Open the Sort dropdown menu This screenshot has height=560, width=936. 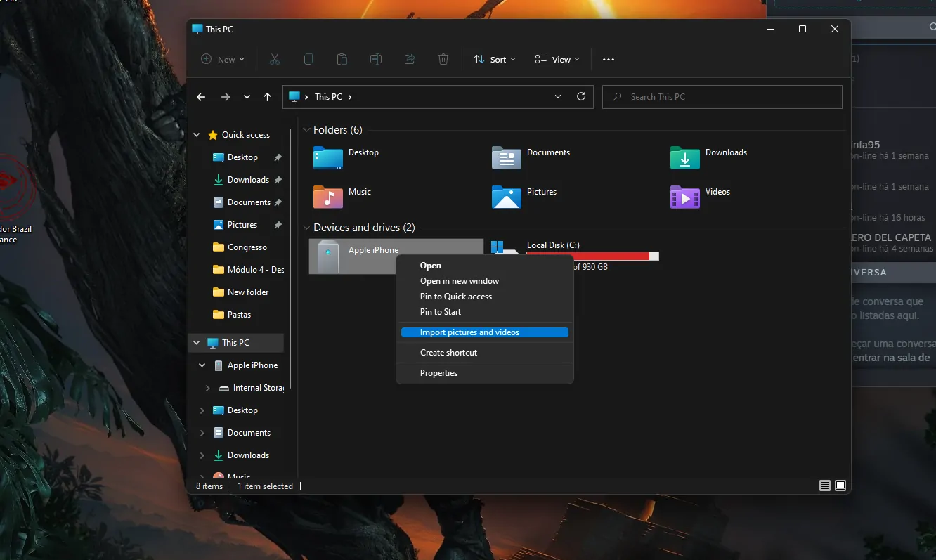tap(495, 60)
